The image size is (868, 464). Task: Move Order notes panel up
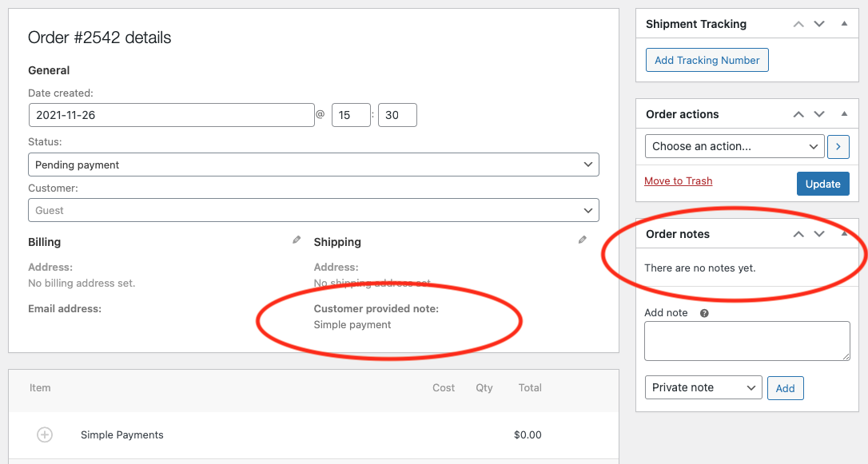pos(798,235)
